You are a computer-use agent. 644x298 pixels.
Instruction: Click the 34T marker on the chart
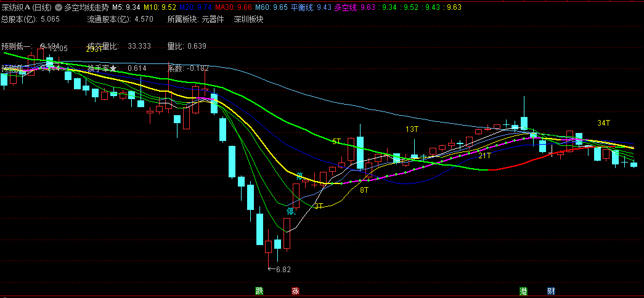(x=604, y=123)
